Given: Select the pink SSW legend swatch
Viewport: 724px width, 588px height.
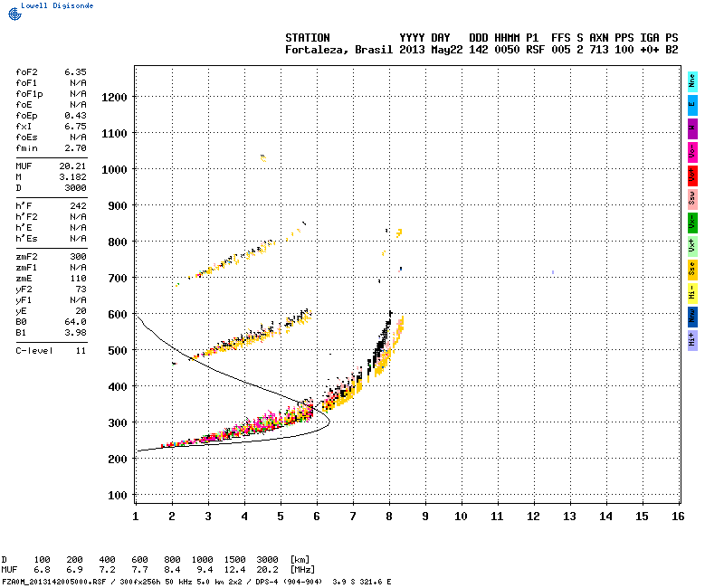Looking at the screenshot, I should tap(692, 199).
